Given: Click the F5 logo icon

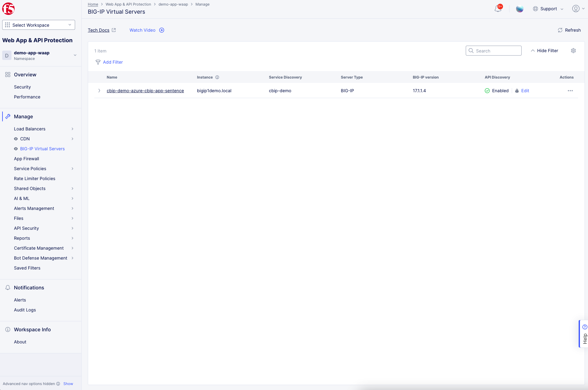Looking at the screenshot, I should [x=8, y=9].
